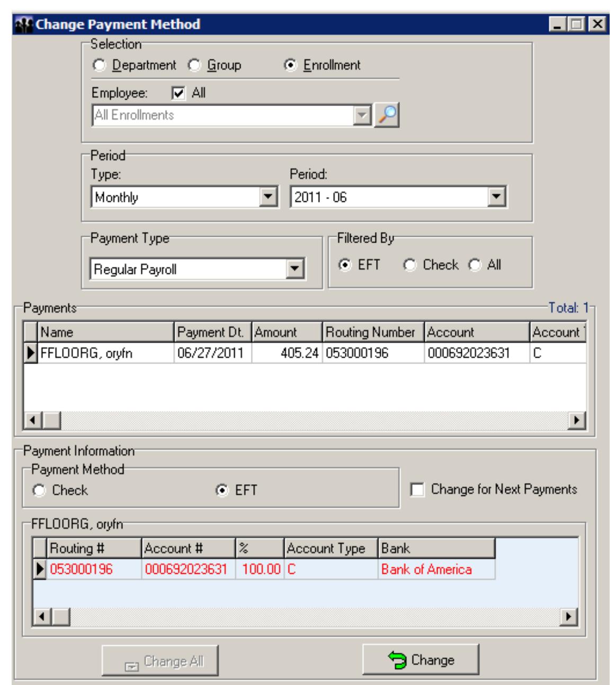Choose the Check filter radio button
Viewport: 616px width, 685px height.
[409, 265]
